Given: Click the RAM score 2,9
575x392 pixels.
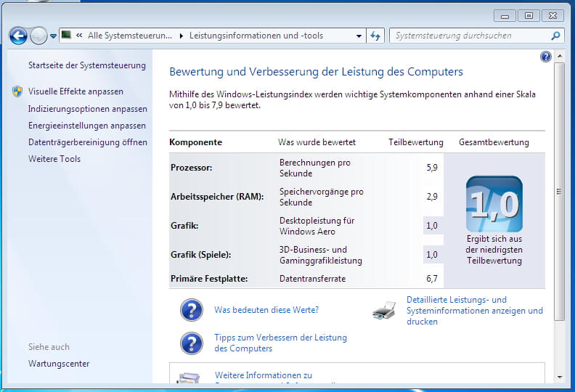Looking at the screenshot, I should [432, 197].
